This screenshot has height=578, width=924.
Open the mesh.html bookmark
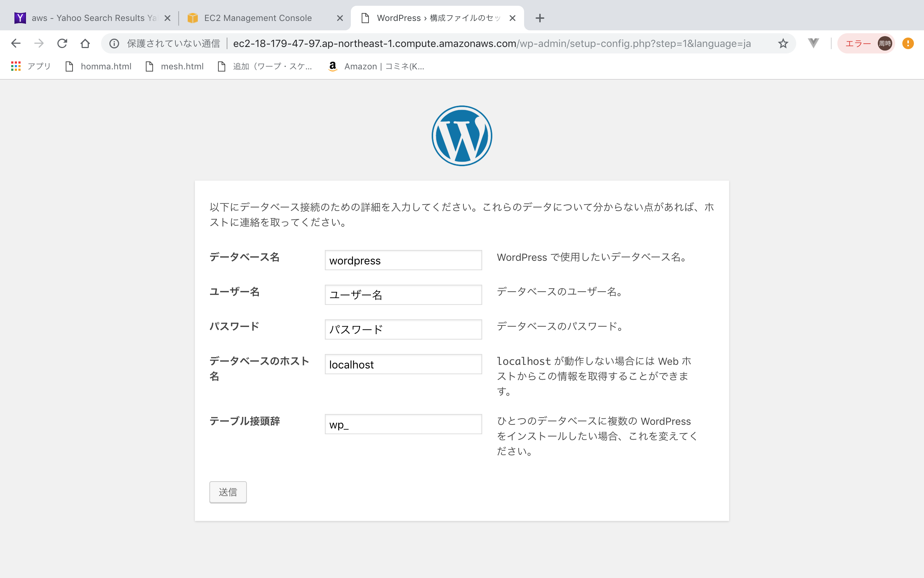click(x=174, y=66)
